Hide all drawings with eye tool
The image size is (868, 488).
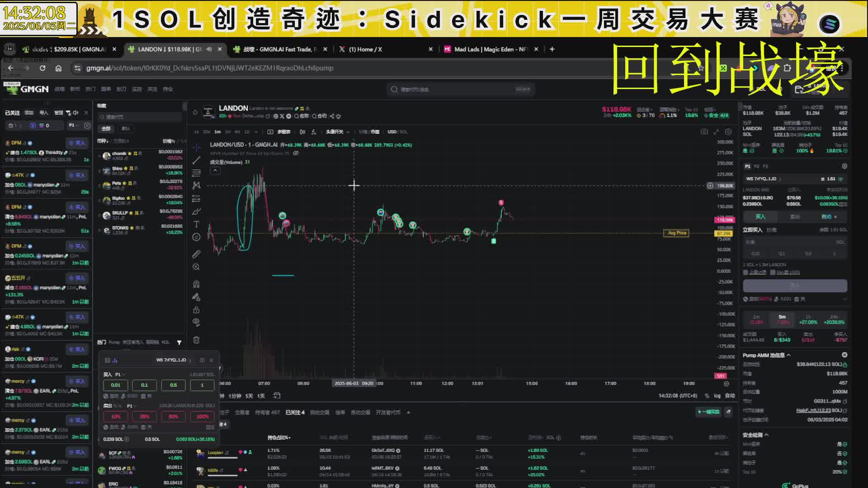tap(196, 322)
